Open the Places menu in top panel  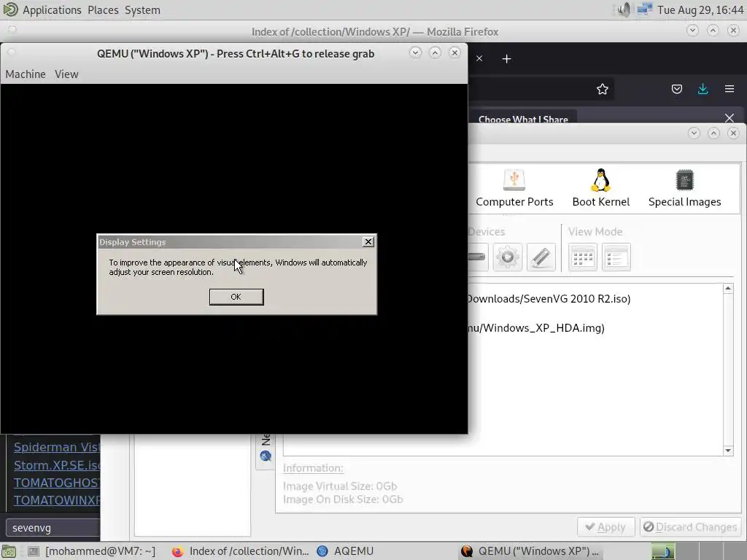pos(103,9)
